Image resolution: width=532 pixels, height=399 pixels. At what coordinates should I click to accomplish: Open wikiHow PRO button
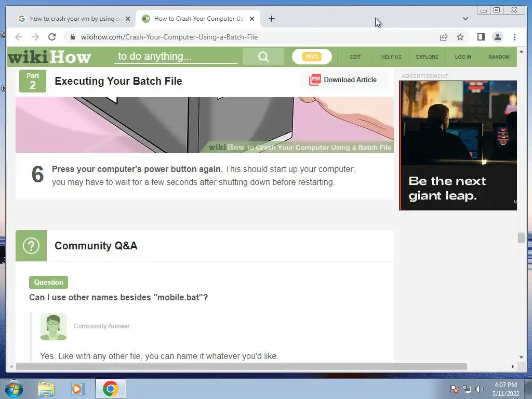click(312, 57)
